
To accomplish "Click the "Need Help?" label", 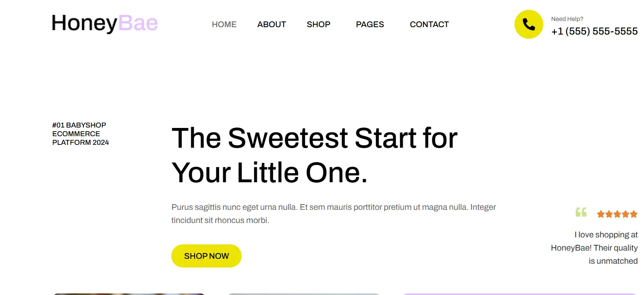I will click(567, 19).
